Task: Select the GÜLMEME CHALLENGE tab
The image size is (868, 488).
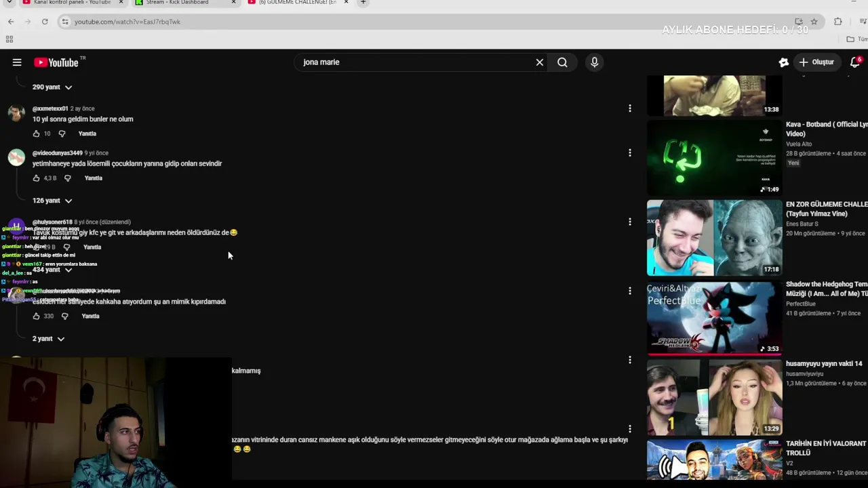Action: coord(297,3)
